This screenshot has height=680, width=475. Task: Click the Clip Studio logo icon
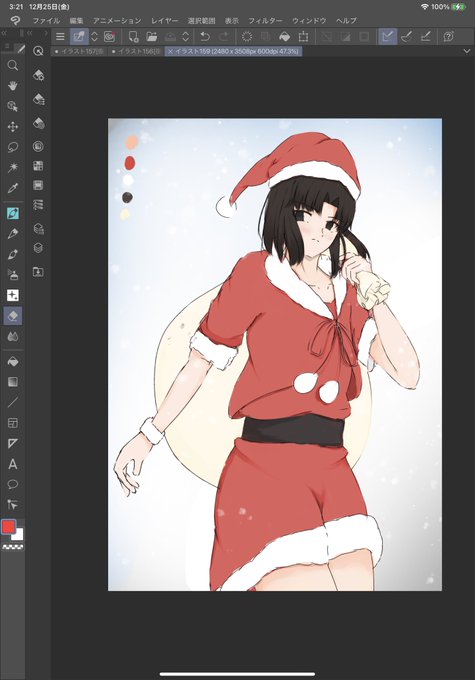pyautogui.click(x=15, y=20)
